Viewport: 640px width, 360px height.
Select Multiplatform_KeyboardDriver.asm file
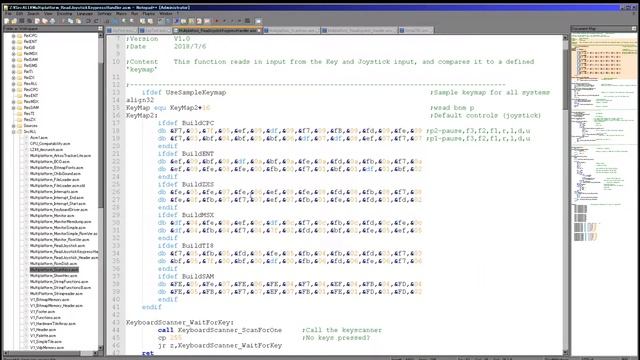pos(58,209)
